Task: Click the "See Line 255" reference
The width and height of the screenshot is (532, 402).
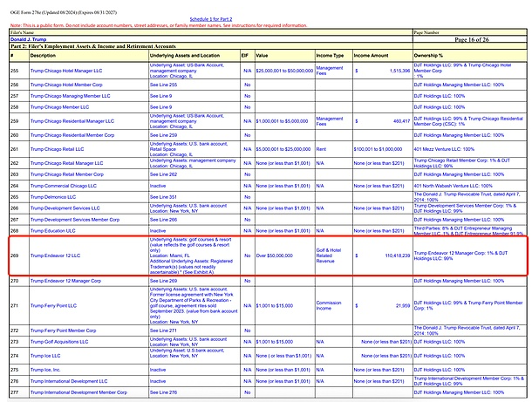Action: (x=164, y=85)
